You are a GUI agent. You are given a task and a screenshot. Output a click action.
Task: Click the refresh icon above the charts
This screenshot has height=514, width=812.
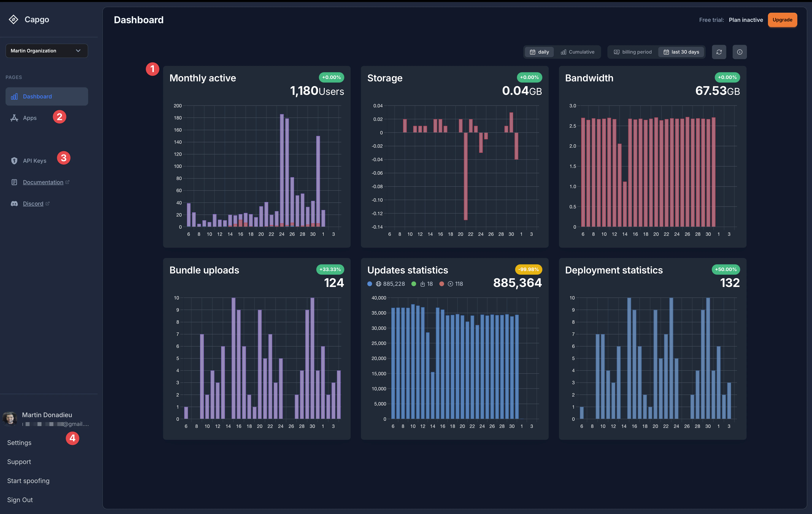719,52
